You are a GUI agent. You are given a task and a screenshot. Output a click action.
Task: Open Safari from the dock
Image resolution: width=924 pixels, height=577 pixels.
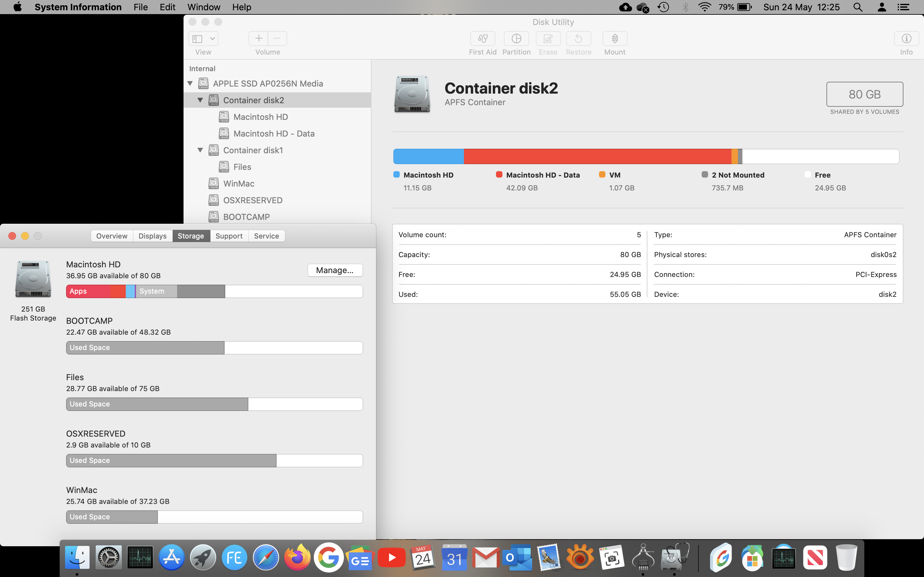(x=266, y=557)
